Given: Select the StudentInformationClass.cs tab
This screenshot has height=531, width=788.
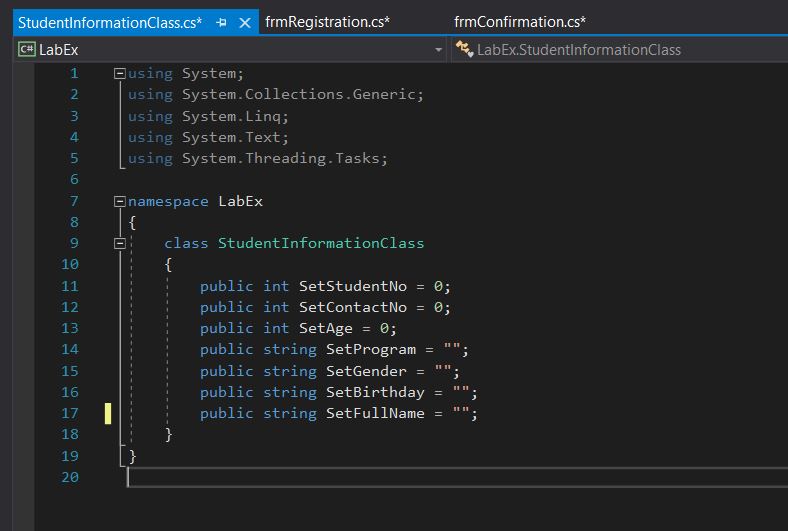Looking at the screenshot, I should tap(110, 23).
